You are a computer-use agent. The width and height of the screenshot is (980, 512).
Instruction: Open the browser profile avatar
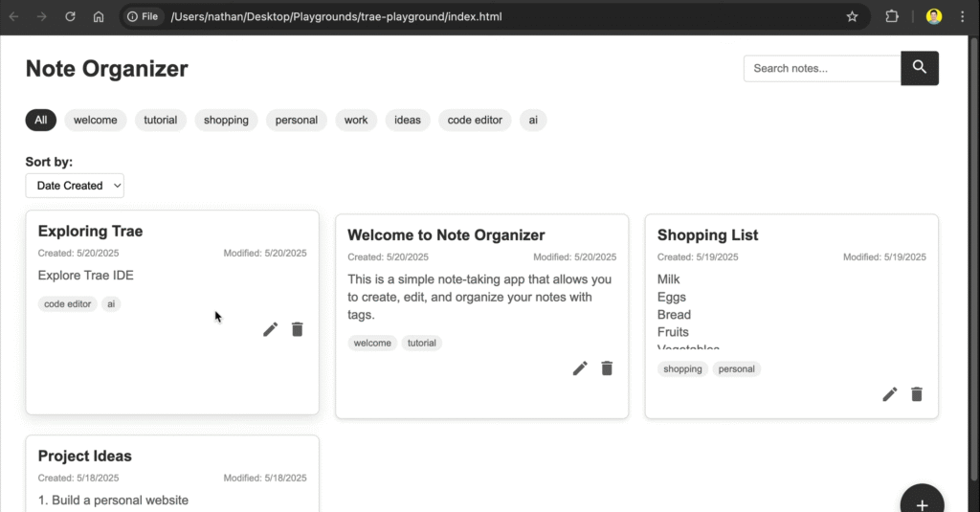[934, 17]
